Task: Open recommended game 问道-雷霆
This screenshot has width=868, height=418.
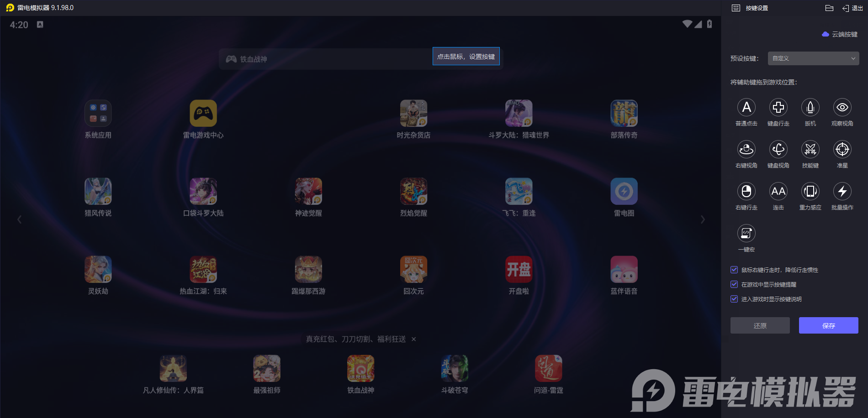Action: tap(549, 368)
